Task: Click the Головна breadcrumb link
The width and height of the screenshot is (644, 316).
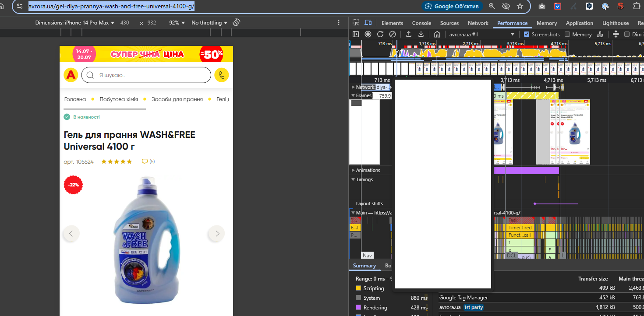Action: coord(75,99)
